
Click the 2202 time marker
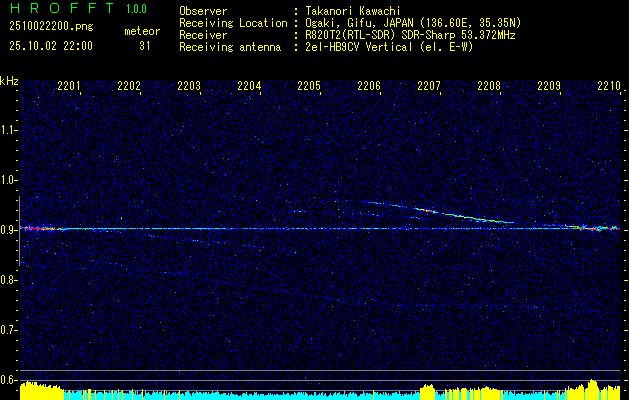129,86
